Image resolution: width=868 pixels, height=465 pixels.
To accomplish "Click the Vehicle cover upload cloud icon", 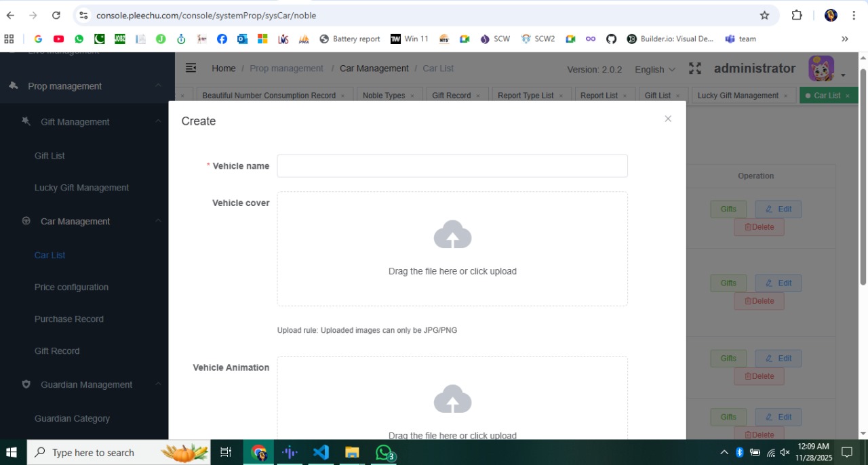I will 452,235.
